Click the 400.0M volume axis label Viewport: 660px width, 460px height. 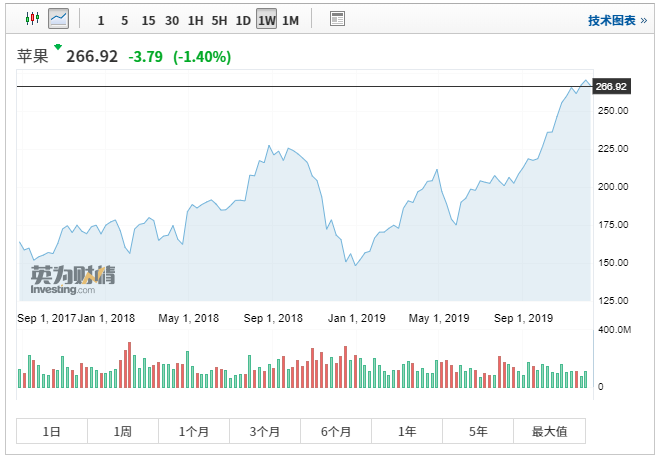[x=615, y=330]
